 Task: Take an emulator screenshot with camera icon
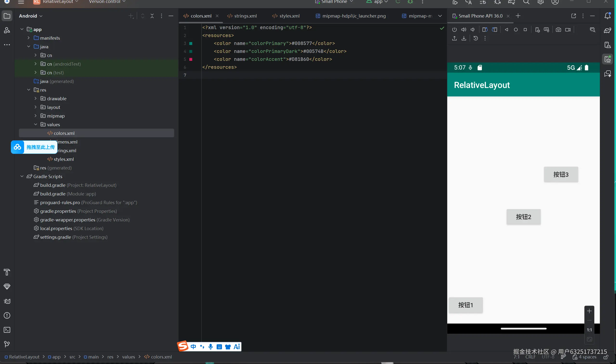click(558, 30)
